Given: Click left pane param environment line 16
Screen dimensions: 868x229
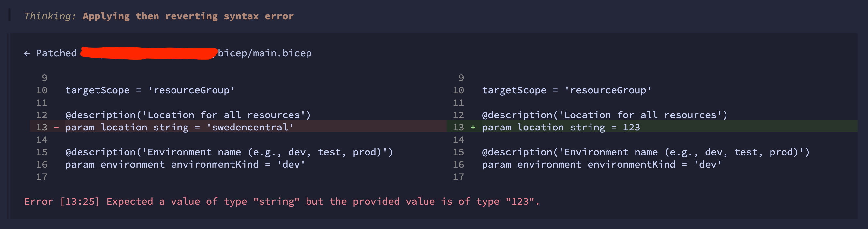Looking at the screenshot, I should (185, 165).
